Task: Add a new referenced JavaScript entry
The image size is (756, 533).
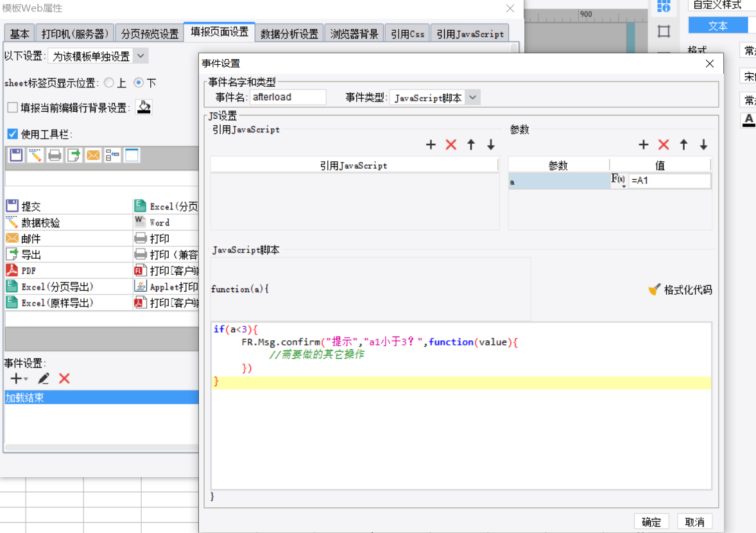Action: pyautogui.click(x=431, y=144)
